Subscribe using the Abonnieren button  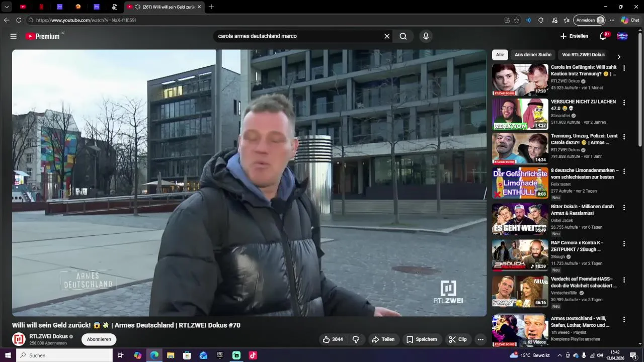(99, 339)
